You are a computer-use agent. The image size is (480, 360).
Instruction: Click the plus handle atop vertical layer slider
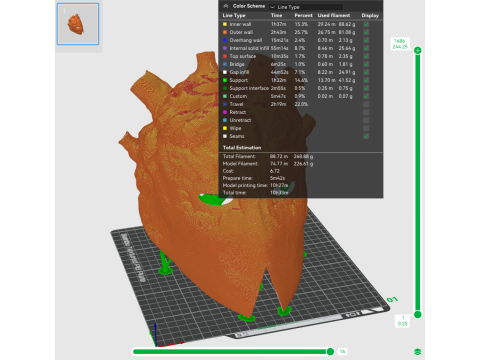click(417, 50)
